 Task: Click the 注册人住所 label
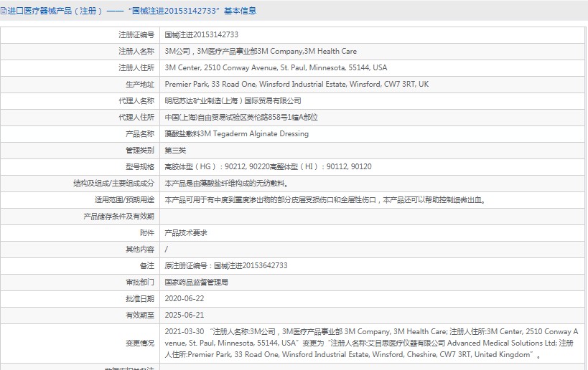point(136,68)
